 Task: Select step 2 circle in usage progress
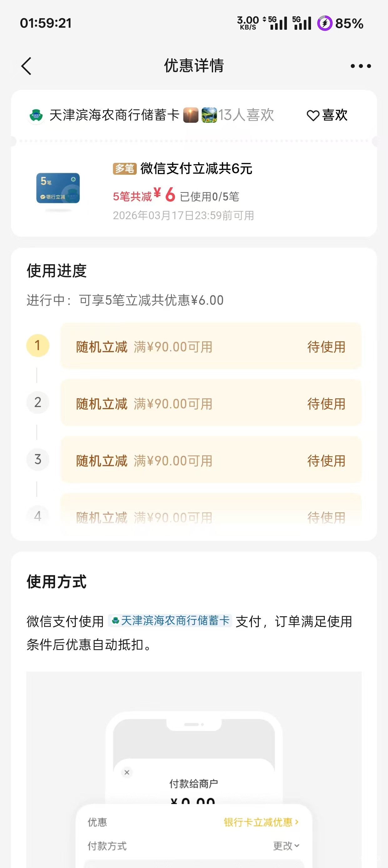(x=38, y=402)
